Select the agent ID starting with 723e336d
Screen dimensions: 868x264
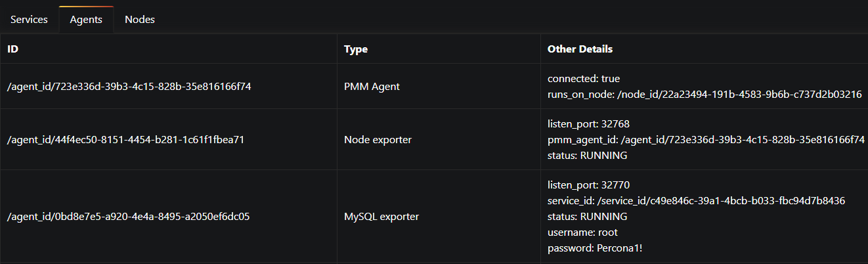pos(129,86)
